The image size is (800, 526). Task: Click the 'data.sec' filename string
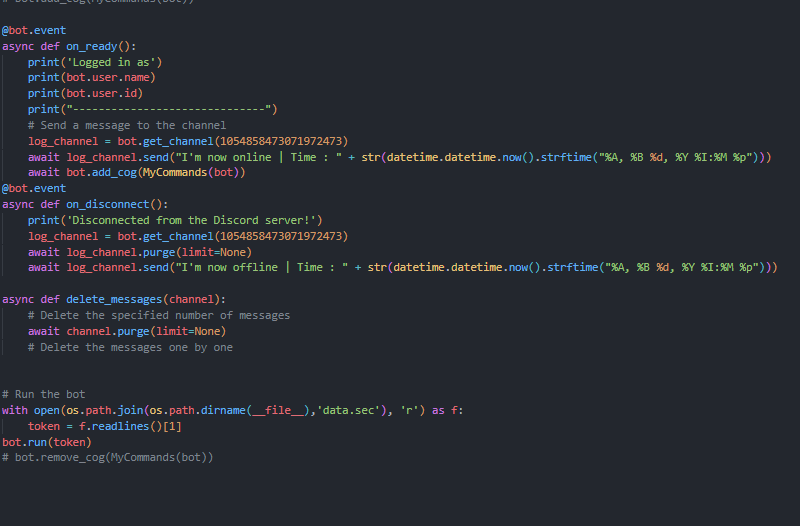click(348, 411)
